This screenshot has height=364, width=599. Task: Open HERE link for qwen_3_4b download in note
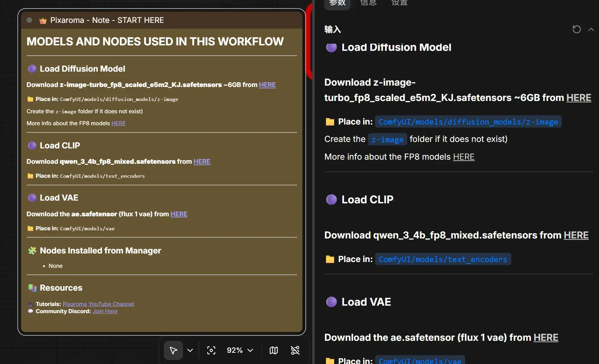[202, 161]
